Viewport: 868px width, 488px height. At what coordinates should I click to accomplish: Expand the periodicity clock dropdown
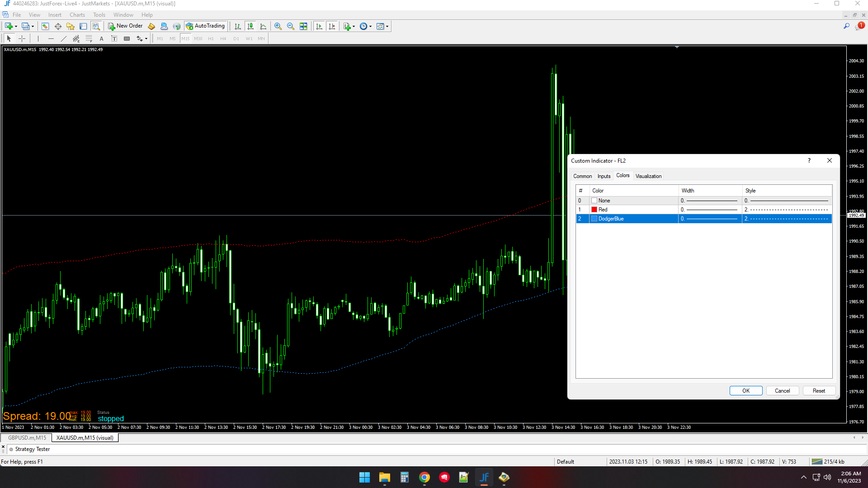[x=370, y=26]
